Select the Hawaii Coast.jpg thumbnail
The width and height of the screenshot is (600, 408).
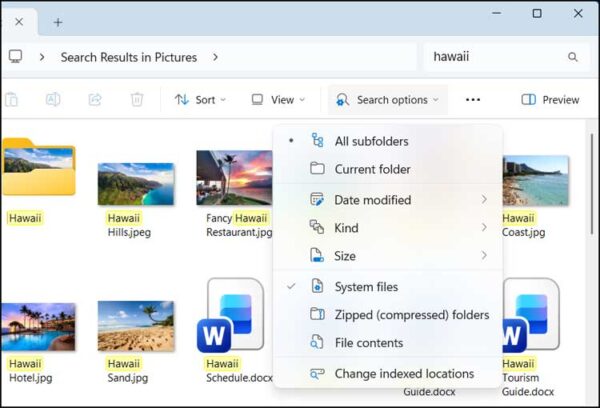pos(536,180)
